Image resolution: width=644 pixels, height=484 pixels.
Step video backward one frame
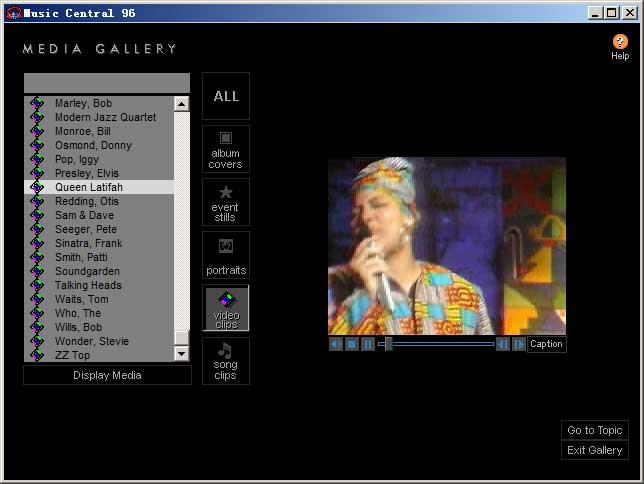coord(503,344)
